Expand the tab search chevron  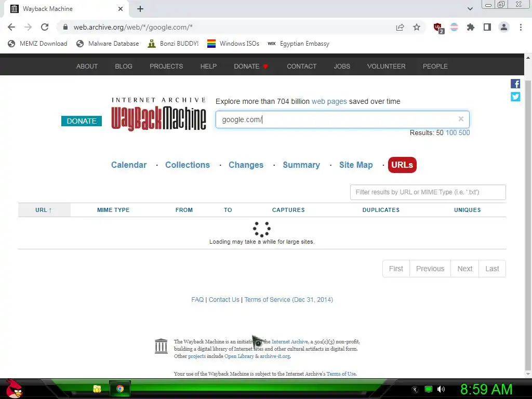470,9
